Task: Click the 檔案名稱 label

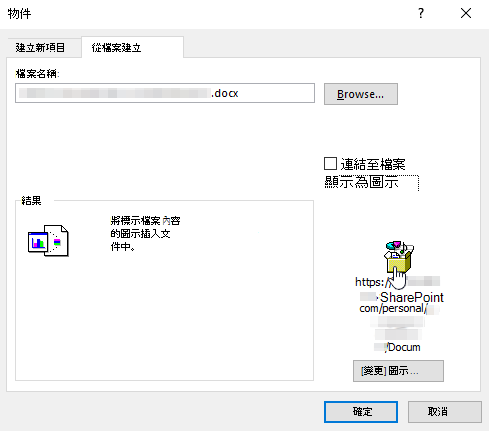Action: [x=37, y=74]
